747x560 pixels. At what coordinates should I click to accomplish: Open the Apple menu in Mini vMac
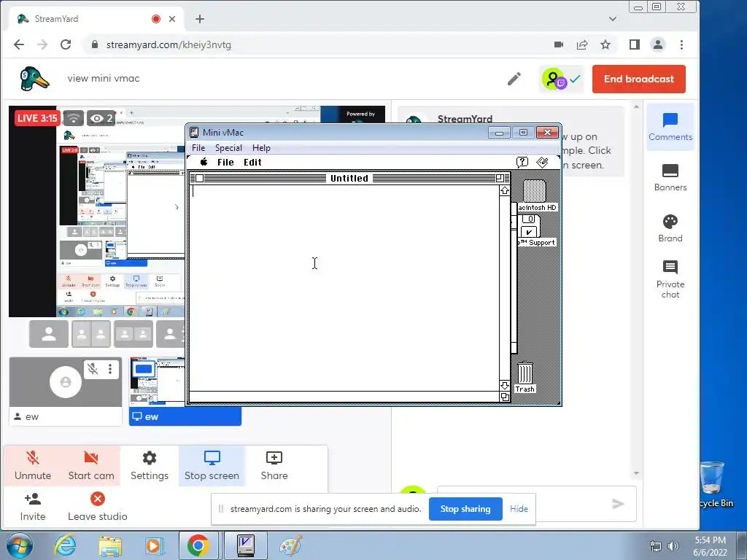[204, 162]
